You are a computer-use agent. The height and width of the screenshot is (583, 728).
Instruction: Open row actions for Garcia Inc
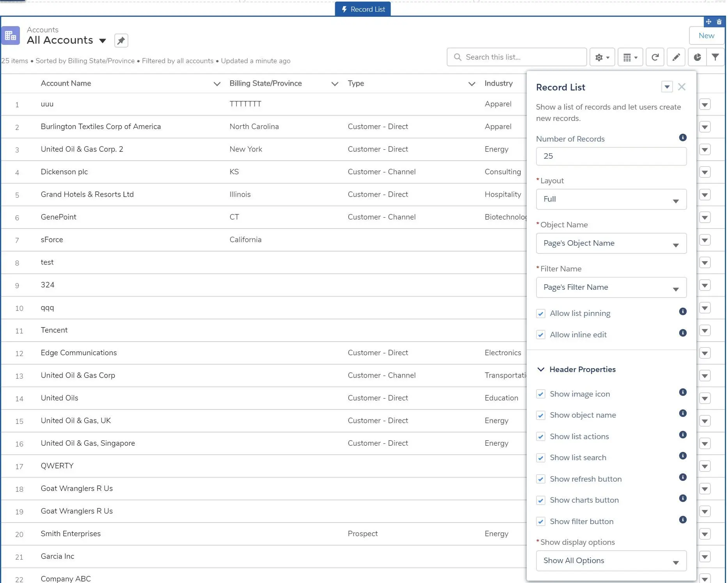pos(705,557)
